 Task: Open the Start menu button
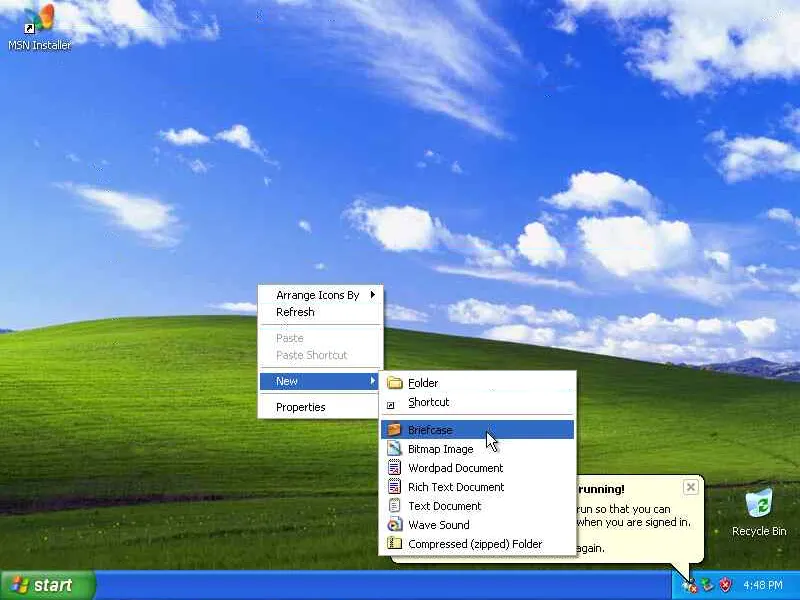pyautogui.click(x=48, y=585)
